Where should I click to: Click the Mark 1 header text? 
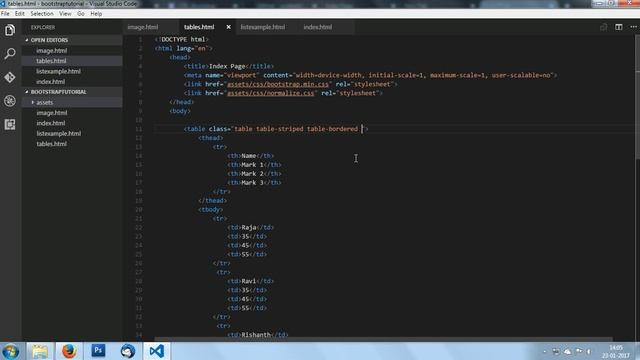point(252,165)
